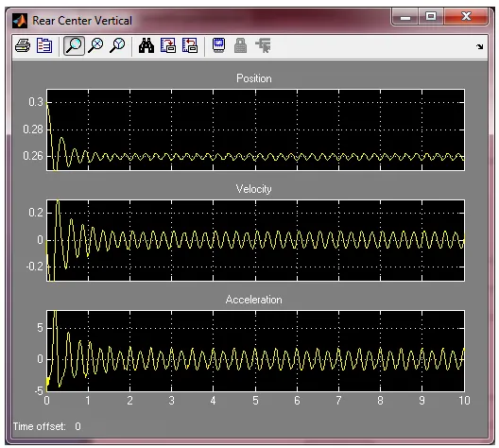Minimize the Rear Center Vertical window
The image size is (499, 448).
point(404,17)
